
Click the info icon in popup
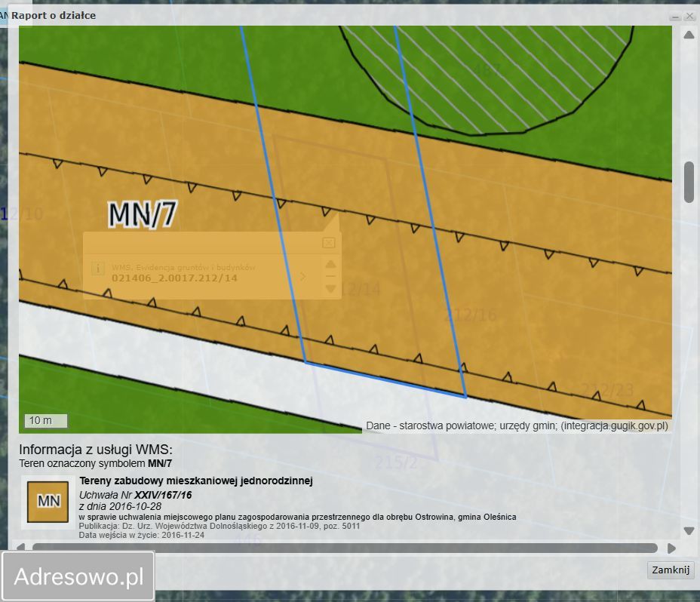[98, 269]
